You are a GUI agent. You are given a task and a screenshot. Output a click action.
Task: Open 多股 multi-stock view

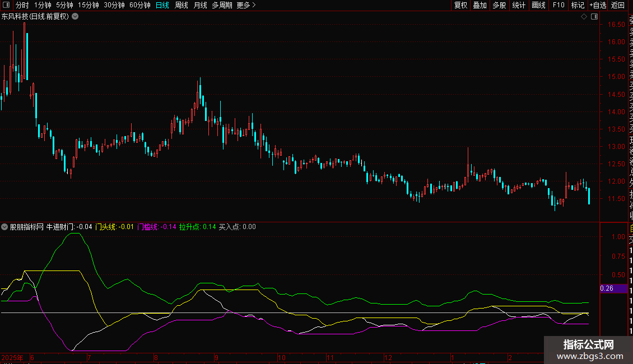[499, 5]
